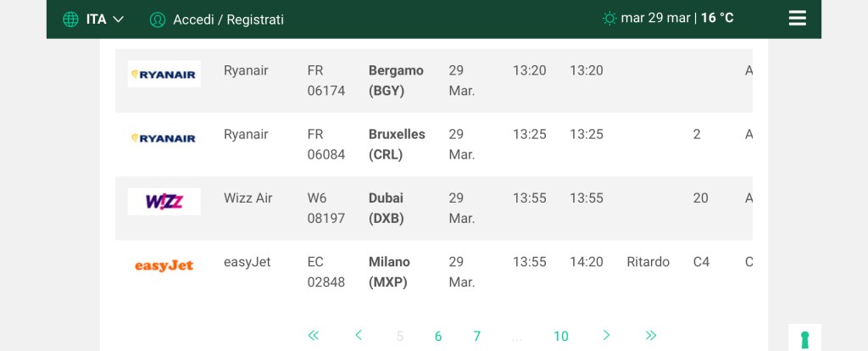Screen dimensions: 868x351
Task: Expand the ITA language dropdown
Action: (105, 19)
